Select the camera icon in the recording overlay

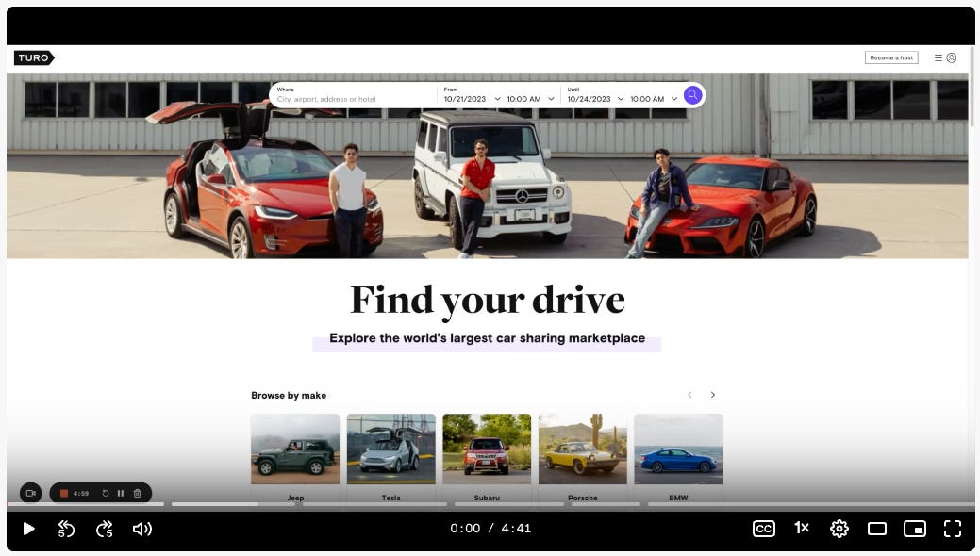click(31, 493)
